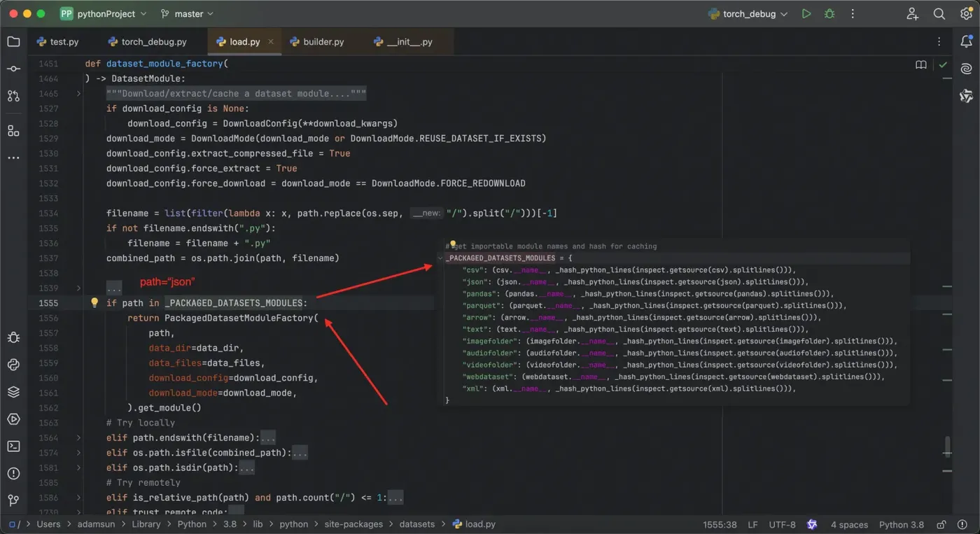Open the Python 3.8 interpreter selector

click(901, 524)
